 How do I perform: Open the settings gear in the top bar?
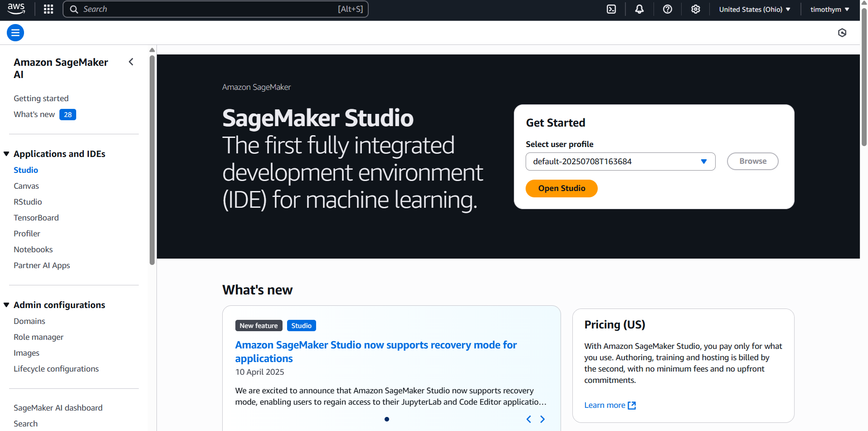pyautogui.click(x=696, y=9)
